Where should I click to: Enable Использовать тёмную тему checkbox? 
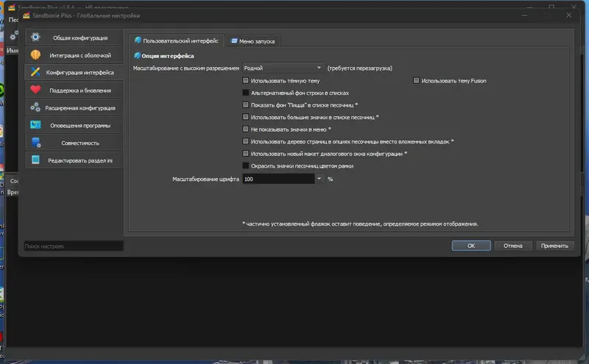[246, 80]
